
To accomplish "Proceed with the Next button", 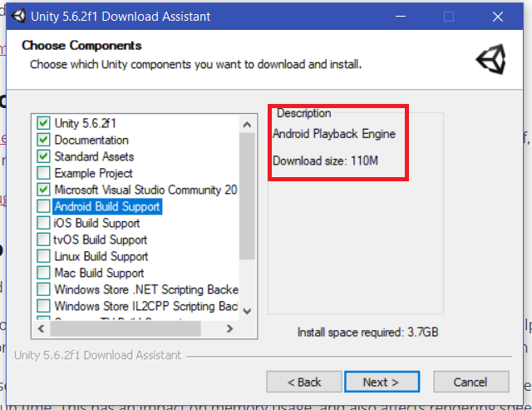I will point(382,383).
